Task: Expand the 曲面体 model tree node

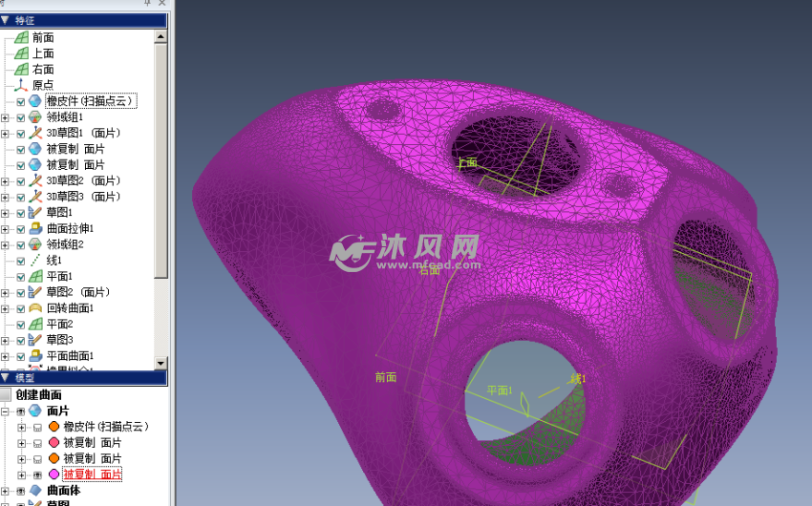Action: [6, 490]
